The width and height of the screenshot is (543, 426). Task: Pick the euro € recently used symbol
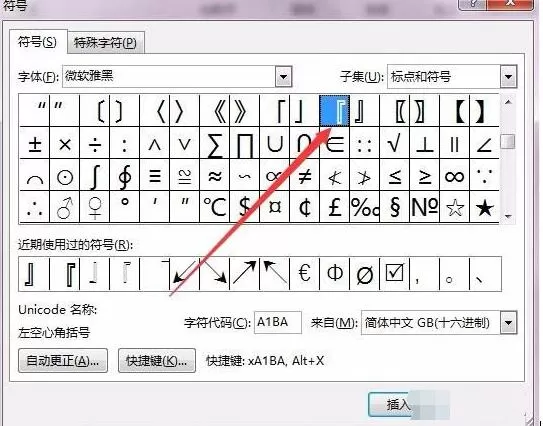coord(305,274)
